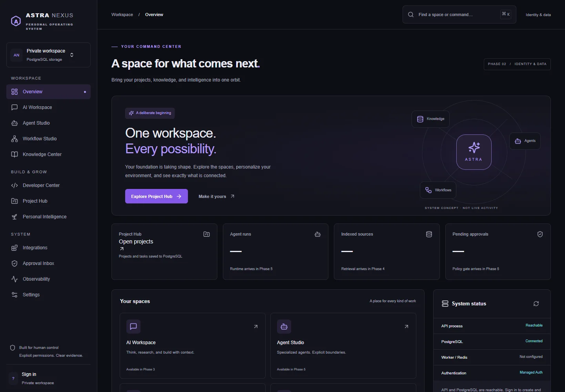This screenshot has height=392, width=565.
Task: Click the Project Hub sidebar icon
Action: pyautogui.click(x=15, y=201)
